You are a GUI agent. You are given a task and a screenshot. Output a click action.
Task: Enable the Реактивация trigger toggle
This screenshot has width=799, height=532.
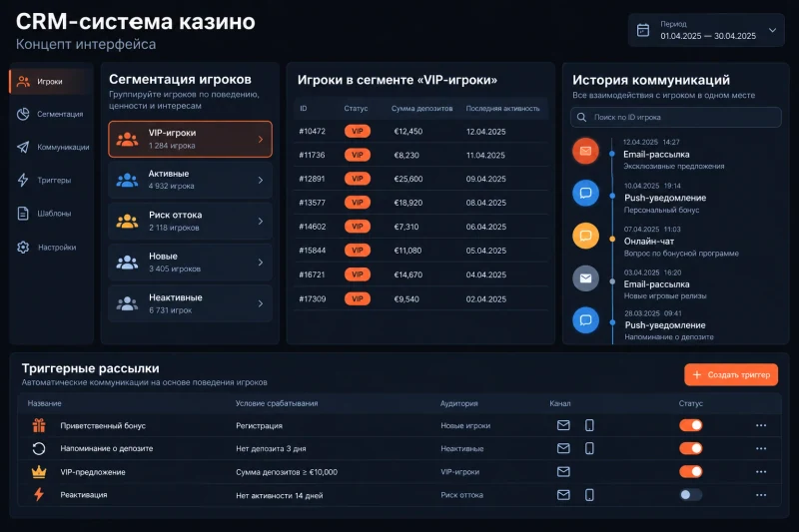(x=691, y=495)
